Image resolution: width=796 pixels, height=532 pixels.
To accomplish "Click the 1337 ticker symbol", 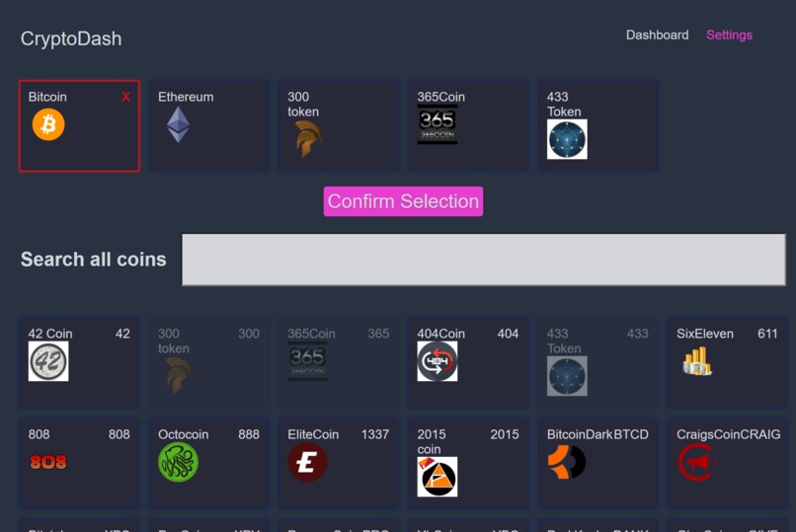I will [x=374, y=434].
